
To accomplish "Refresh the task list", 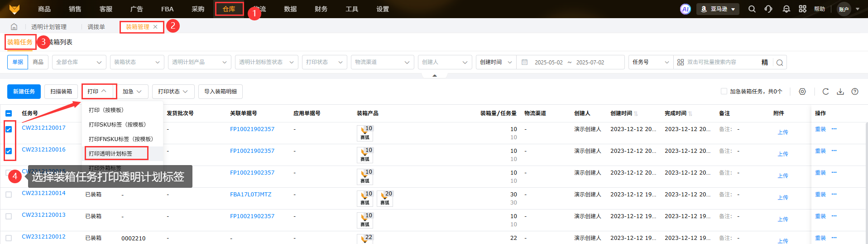I will [825, 92].
